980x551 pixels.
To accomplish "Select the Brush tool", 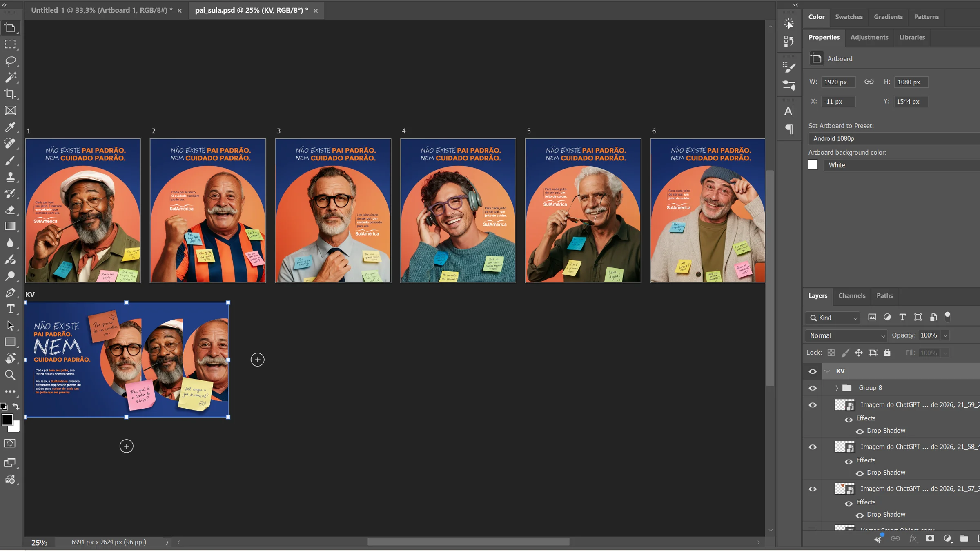I will point(10,160).
